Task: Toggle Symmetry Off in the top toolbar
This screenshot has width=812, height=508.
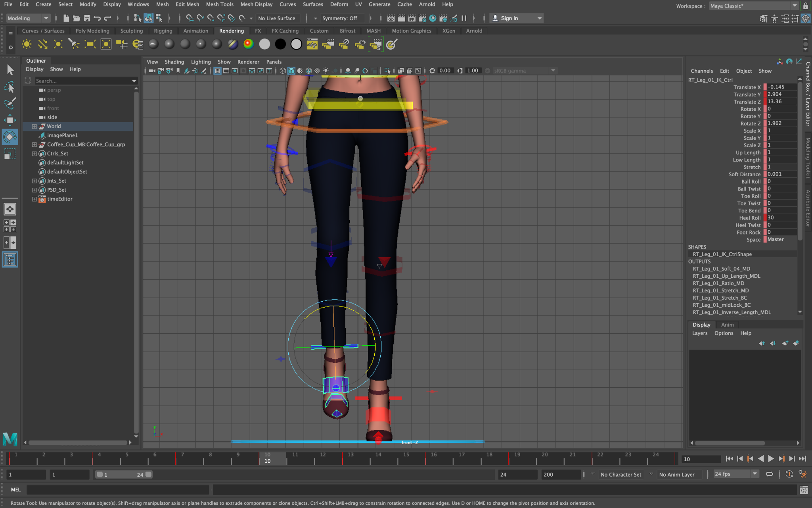Action: [x=342, y=18]
